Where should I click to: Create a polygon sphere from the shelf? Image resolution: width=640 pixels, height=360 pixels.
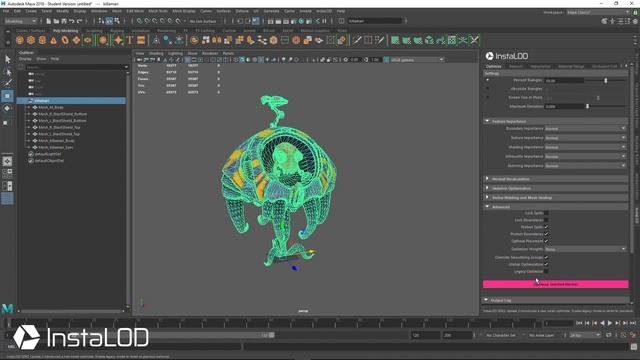pyautogui.click(x=20, y=40)
